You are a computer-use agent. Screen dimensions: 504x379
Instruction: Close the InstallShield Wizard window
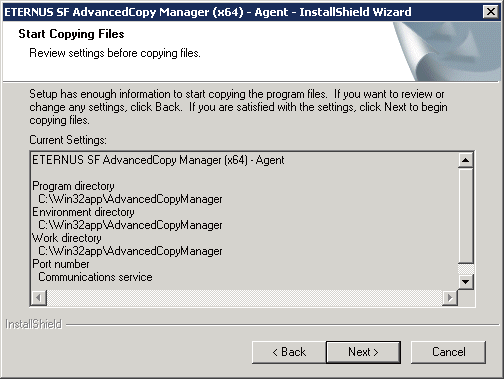[491, 12]
